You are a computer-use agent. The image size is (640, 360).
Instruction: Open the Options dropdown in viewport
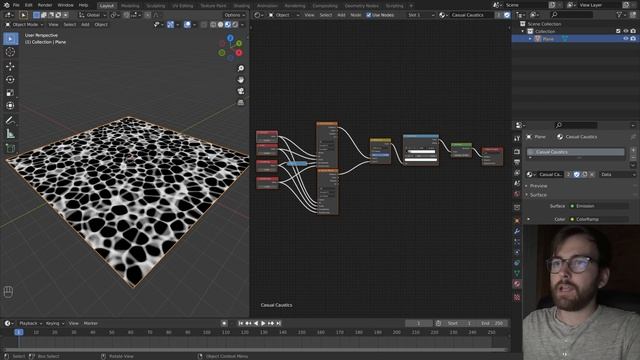point(234,15)
